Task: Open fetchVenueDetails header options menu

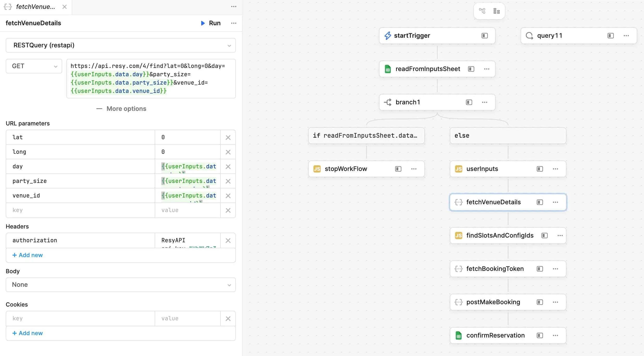Action: click(x=234, y=23)
